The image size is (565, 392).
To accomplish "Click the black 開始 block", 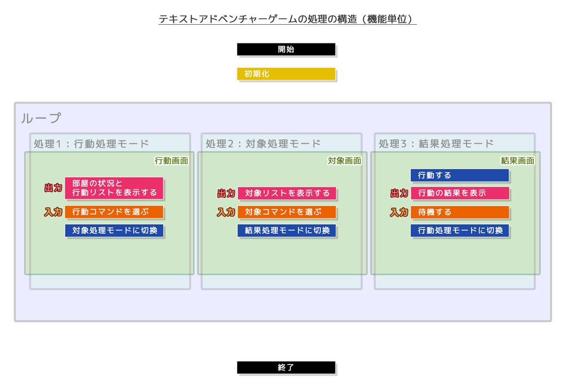I will pyautogui.click(x=286, y=49).
